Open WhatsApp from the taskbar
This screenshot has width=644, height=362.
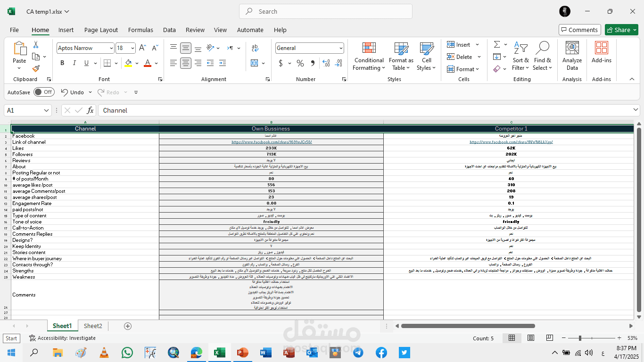tap(127, 353)
